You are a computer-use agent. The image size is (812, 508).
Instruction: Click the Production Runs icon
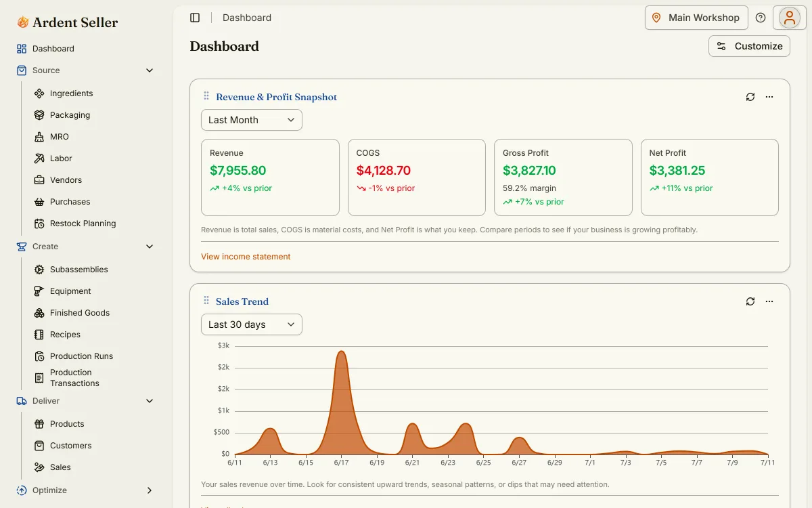click(39, 356)
